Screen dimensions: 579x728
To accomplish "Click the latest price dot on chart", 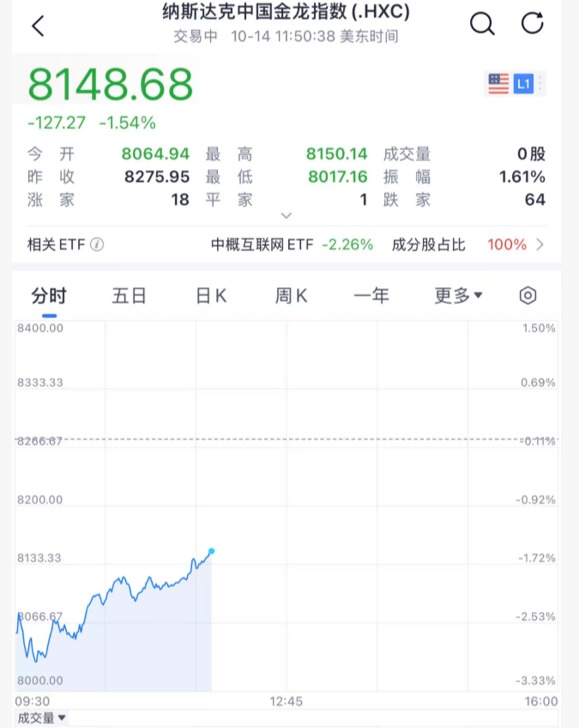I will [x=211, y=551].
